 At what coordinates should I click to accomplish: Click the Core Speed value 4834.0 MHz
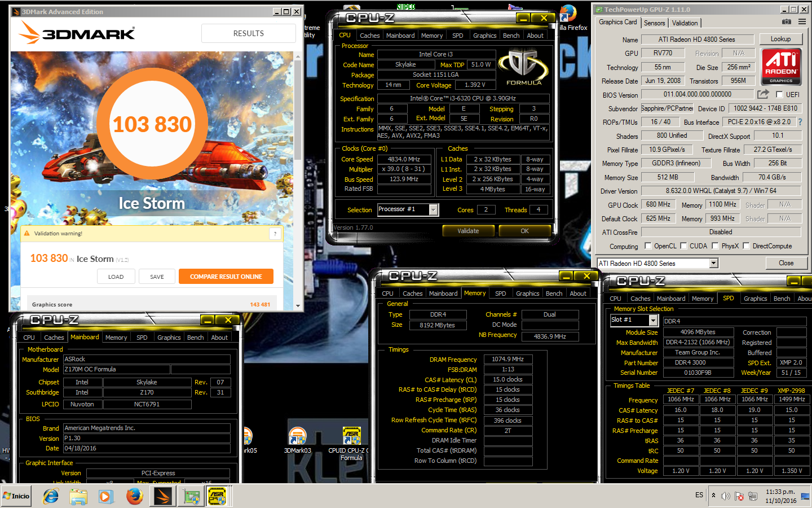[x=404, y=159]
